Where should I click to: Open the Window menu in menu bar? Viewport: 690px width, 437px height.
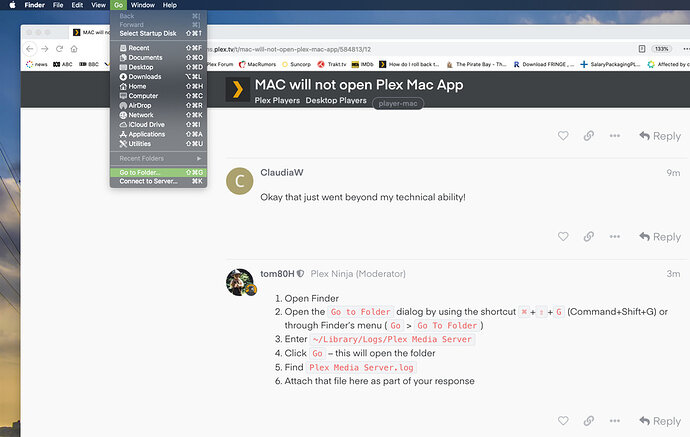coord(143,5)
